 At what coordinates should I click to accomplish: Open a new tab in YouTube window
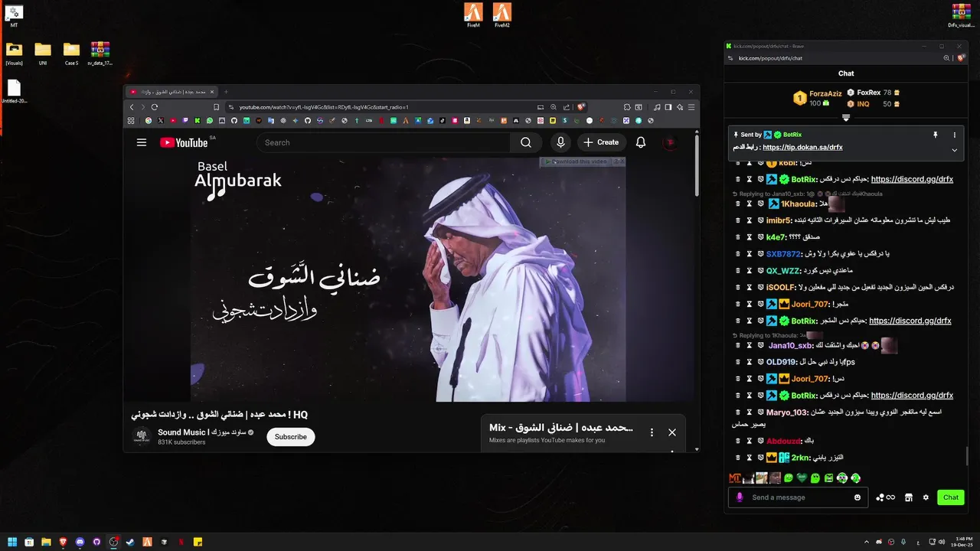click(226, 92)
